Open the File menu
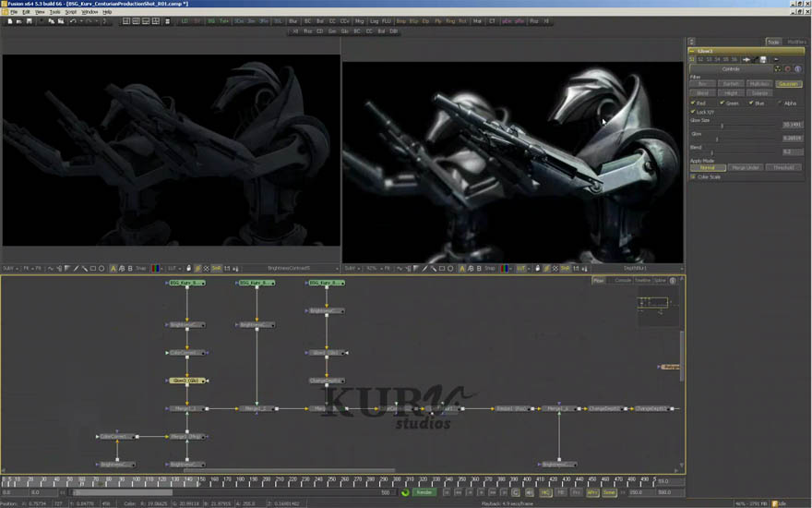 pos(14,12)
